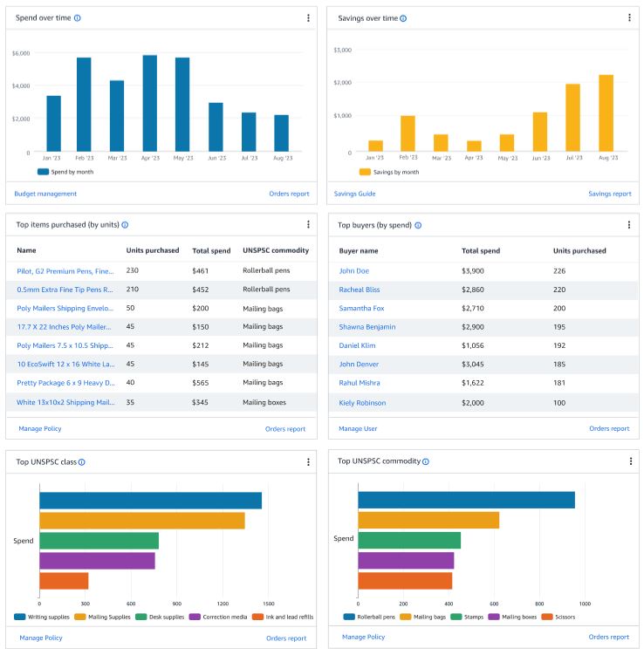Image resolution: width=644 pixels, height=655 pixels.
Task: Click Scissors legend swatch
Action: pos(547,617)
